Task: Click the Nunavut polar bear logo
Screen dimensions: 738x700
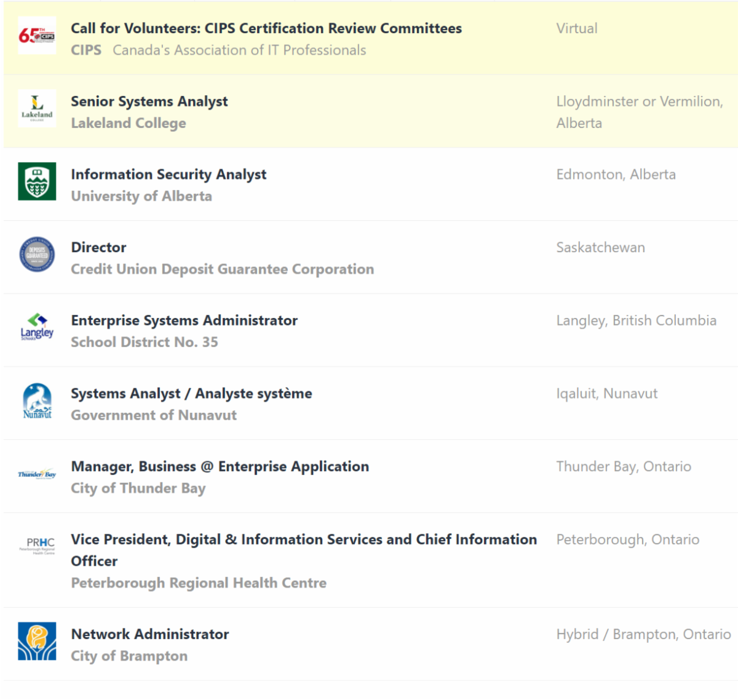Action: click(x=37, y=401)
